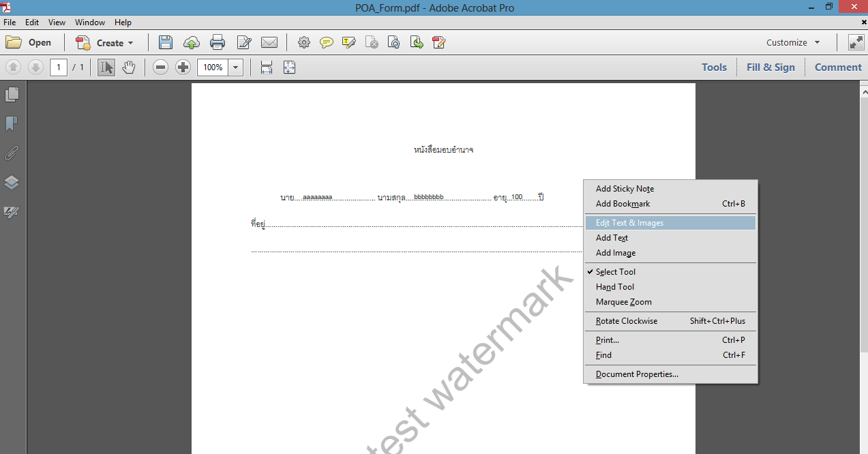Open the Attachments paperclip panel icon
This screenshot has height=454, width=868.
12,153
